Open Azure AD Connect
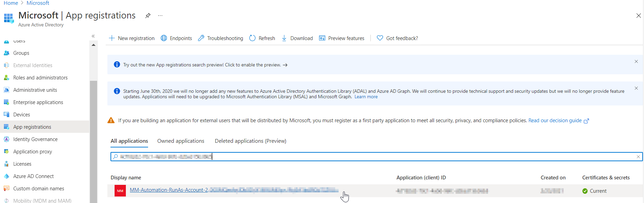The image size is (644, 203). [34, 176]
